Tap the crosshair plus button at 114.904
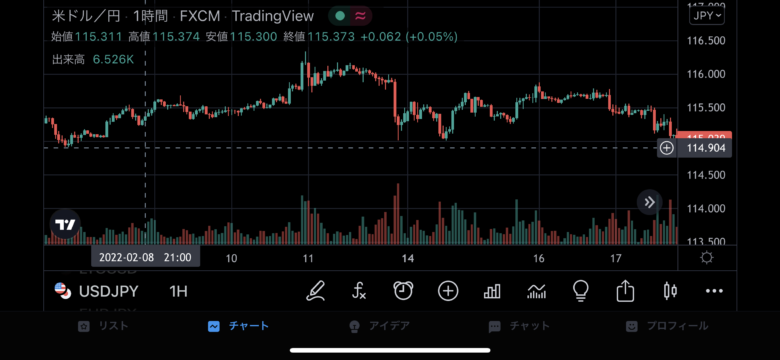This screenshot has width=780, height=360. 666,148
